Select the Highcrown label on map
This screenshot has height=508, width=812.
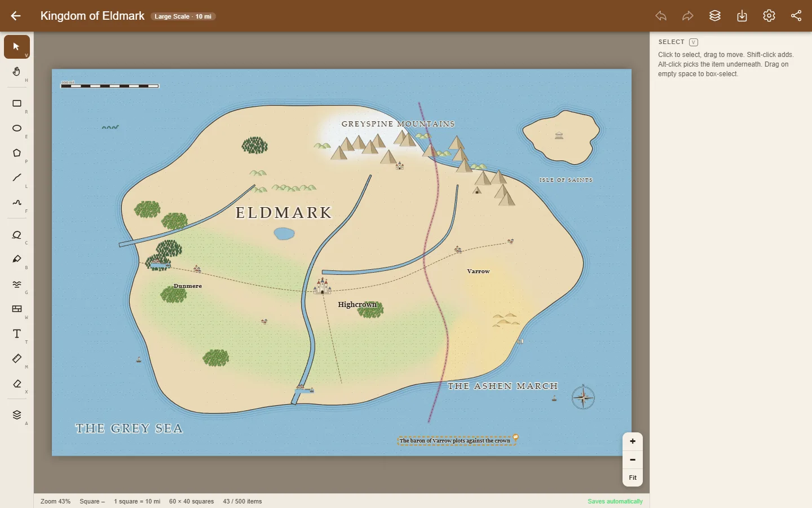358,305
